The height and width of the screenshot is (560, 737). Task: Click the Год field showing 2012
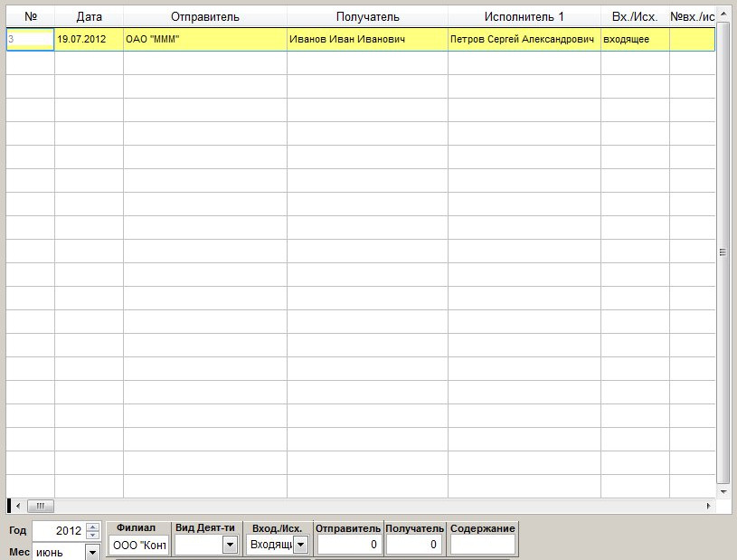[x=60, y=531]
